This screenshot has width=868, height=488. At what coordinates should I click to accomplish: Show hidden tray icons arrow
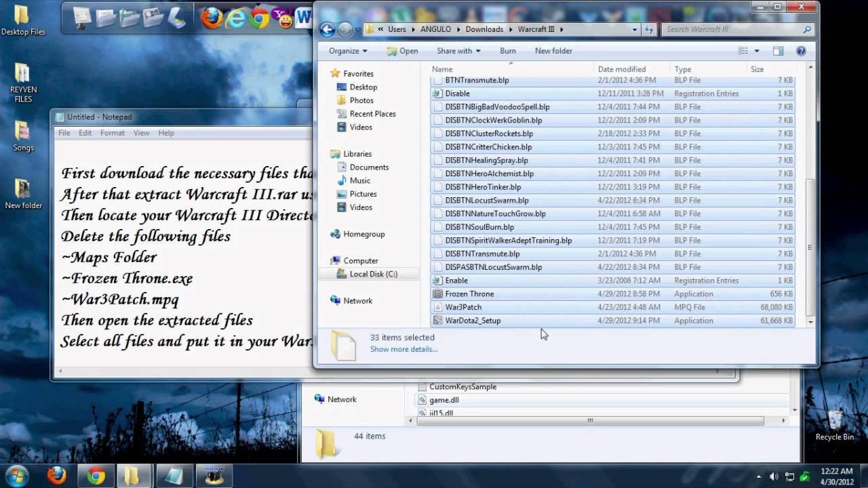[757, 476]
